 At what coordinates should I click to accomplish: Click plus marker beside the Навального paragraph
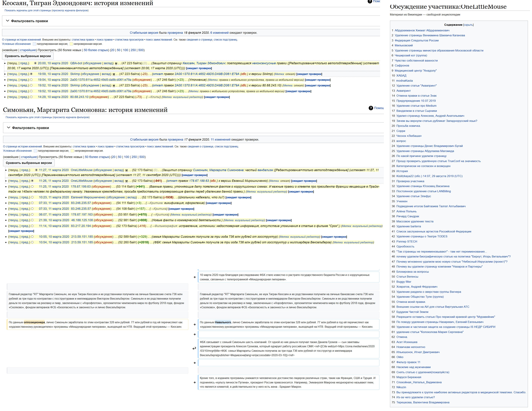point(195,324)
